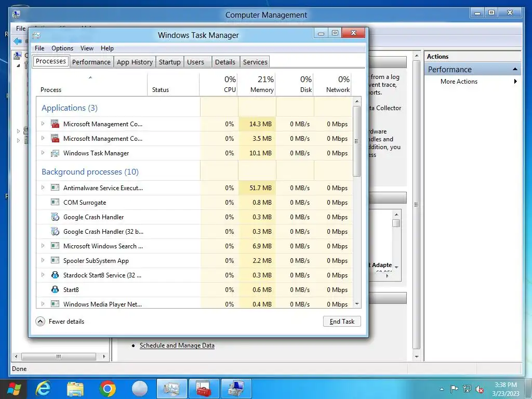Viewport: 532px width, 399px height.
Task: Expand second Microsoft Management Console (3.5 MB)
Action: (43, 138)
